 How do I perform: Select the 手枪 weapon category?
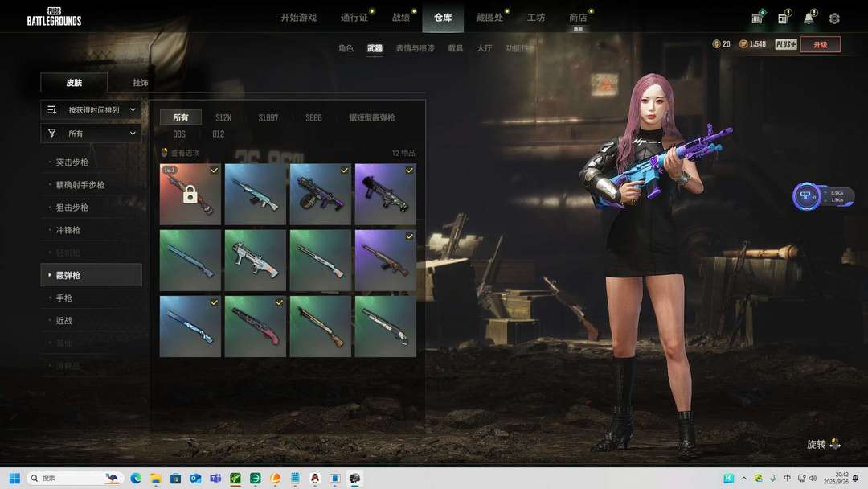tap(64, 298)
